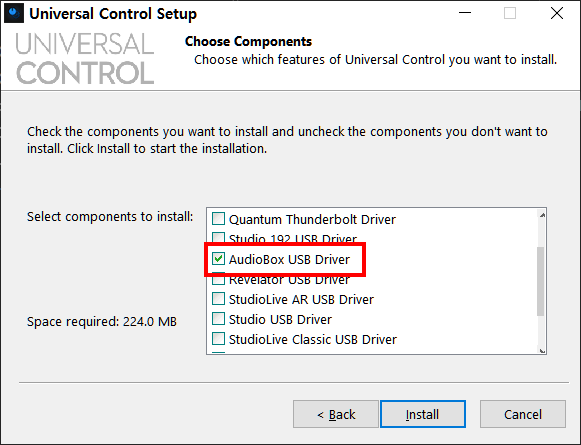
Task: Tick the Revelator USB Driver checkbox
Action: click(x=218, y=280)
